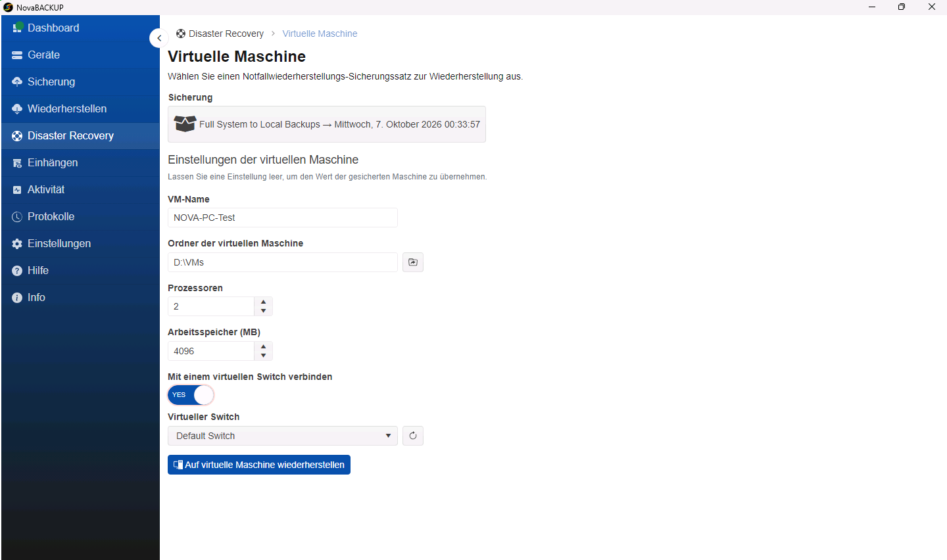Increase the Arbeitsspeicher value
This screenshot has height=560, width=947.
264,346
